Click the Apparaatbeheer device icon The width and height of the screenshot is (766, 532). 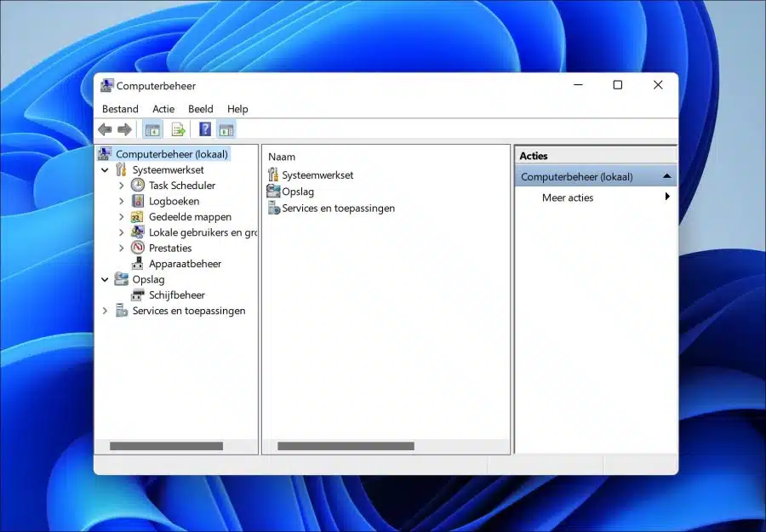(x=138, y=263)
